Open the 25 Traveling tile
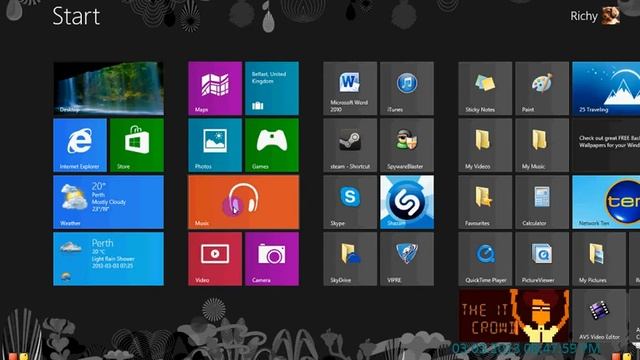Viewport: 640px width, 360px height. [x=606, y=88]
